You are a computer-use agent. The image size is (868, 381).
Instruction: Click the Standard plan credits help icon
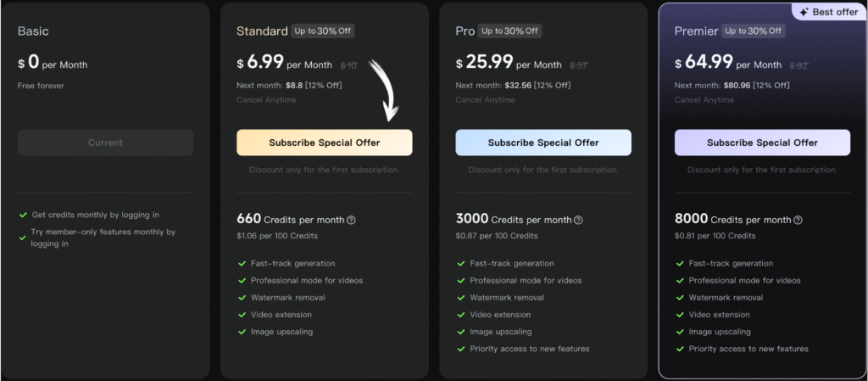(x=351, y=220)
